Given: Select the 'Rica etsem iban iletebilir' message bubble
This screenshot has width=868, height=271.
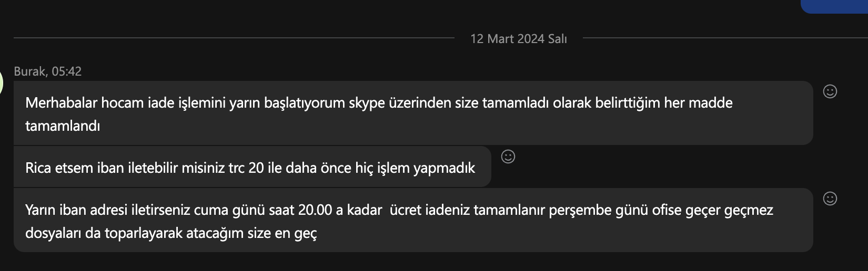Looking at the screenshot, I should (x=253, y=167).
